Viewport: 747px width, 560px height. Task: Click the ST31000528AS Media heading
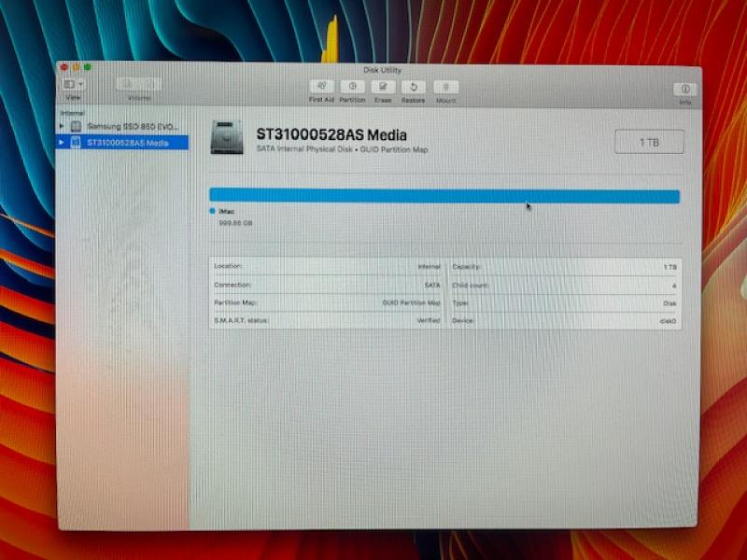(x=331, y=134)
